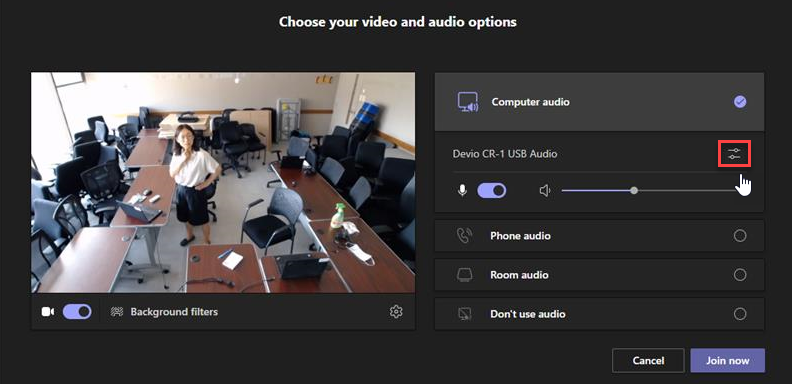This screenshot has width=792, height=384.
Task: Click the Computer audio checked indicator
Action: 739,102
